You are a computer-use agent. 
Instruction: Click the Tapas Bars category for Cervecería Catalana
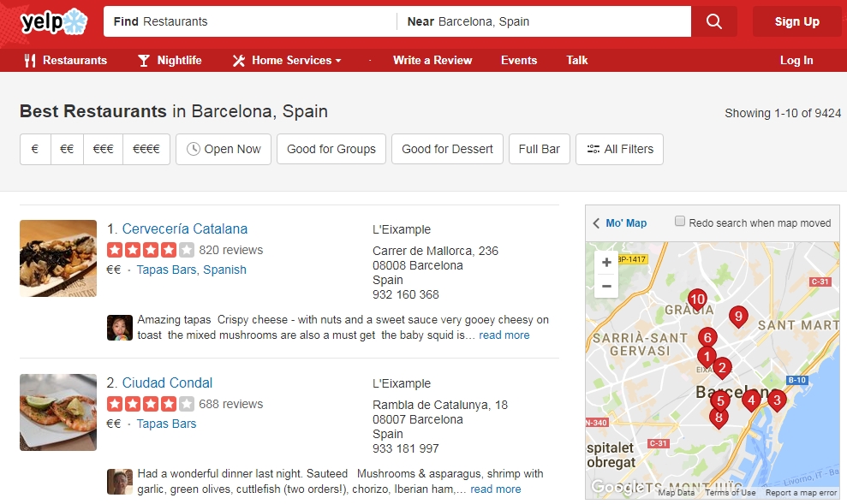coord(166,270)
